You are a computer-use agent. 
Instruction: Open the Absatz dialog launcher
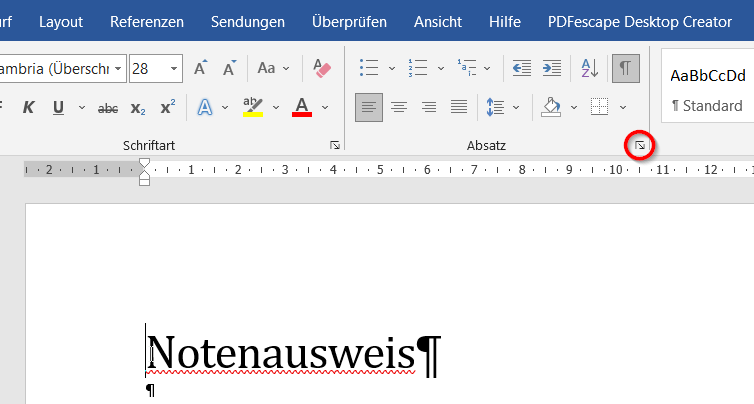640,146
